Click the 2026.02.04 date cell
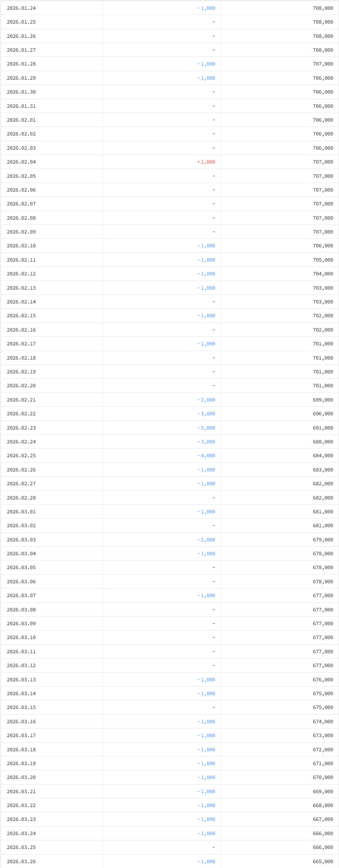This screenshot has height=868, width=339. pyautogui.click(x=21, y=162)
